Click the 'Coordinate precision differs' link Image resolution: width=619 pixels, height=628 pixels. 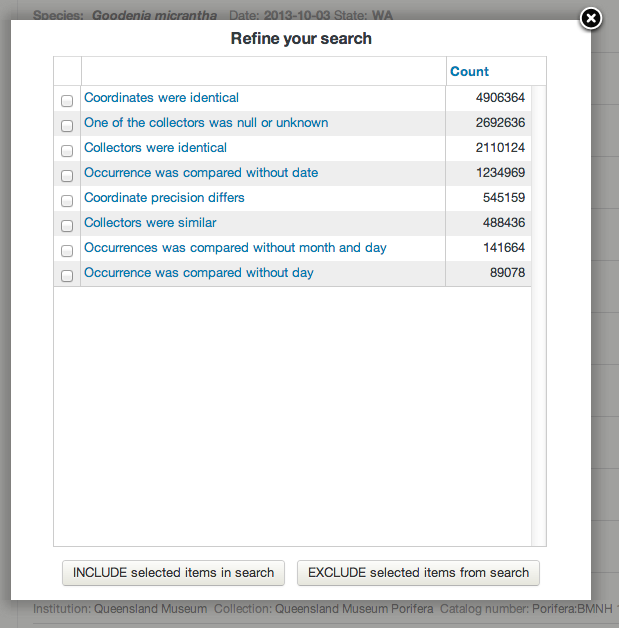164,198
